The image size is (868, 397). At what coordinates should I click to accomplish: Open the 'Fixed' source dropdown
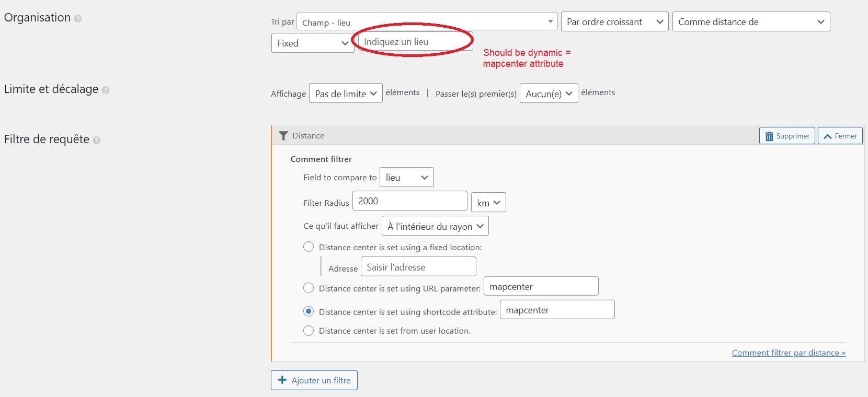(x=312, y=43)
